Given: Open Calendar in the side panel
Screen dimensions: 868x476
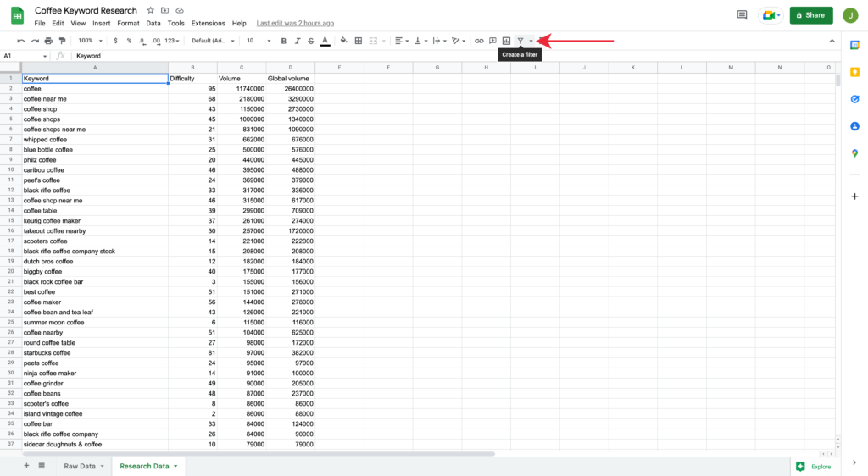Looking at the screenshot, I should click(x=854, y=46).
